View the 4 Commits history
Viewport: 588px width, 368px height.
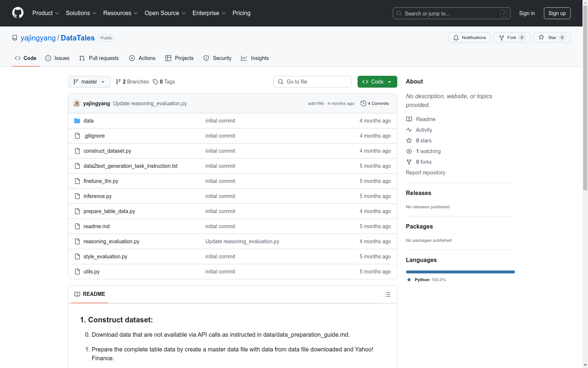(374, 103)
